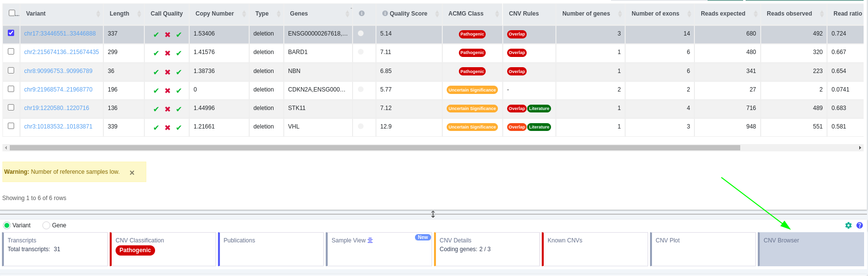Toggle the select-all header checkbox
This screenshot has height=276, width=868.
pyautogui.click(x=12, y=13)
